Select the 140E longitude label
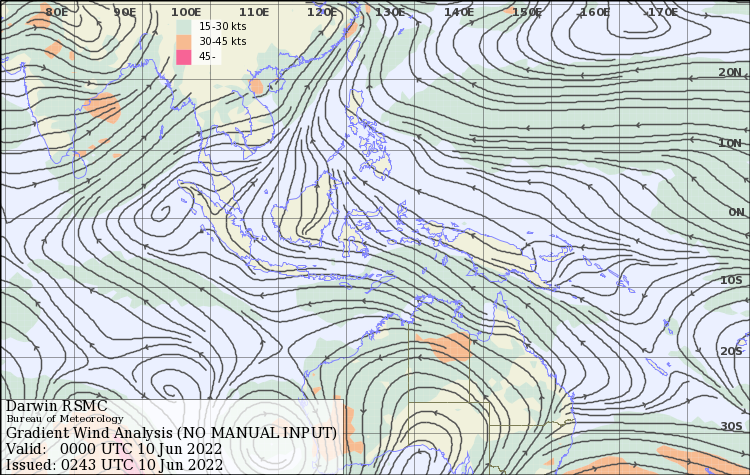The height and width of the screenshot is (475, 750). click(458, 12)
